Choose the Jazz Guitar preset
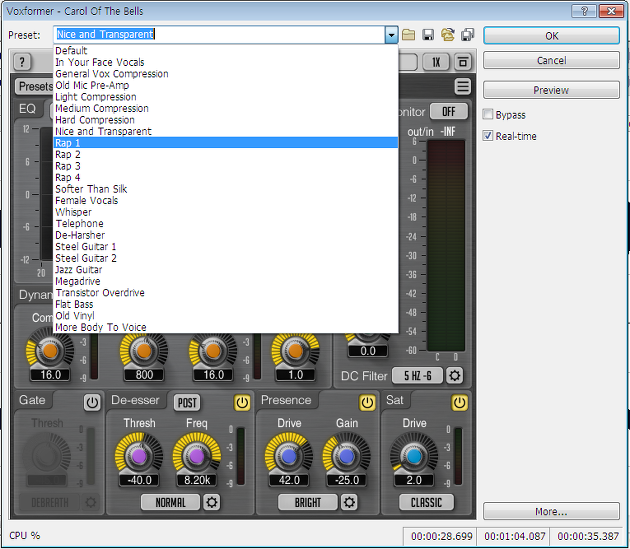This screenshot has height=549, width=630. point(226,270)
